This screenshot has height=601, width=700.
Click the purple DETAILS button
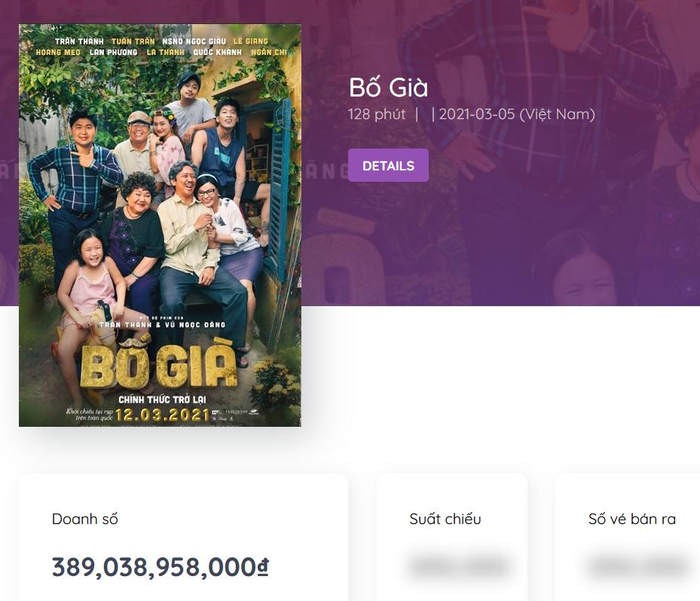click(388, 165)
